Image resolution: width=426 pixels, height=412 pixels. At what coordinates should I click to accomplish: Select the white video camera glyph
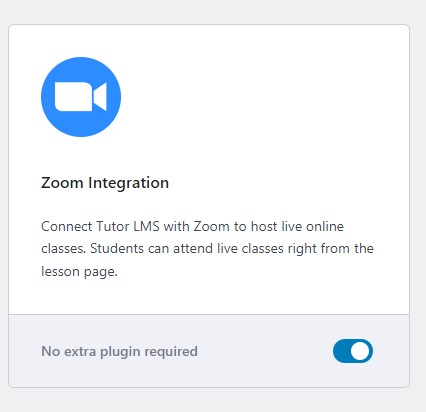coord(81,96)
